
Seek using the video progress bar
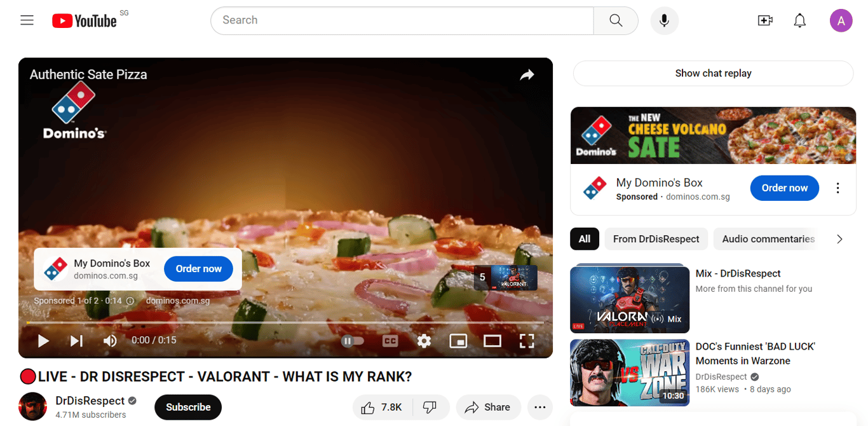click(286, 323)
